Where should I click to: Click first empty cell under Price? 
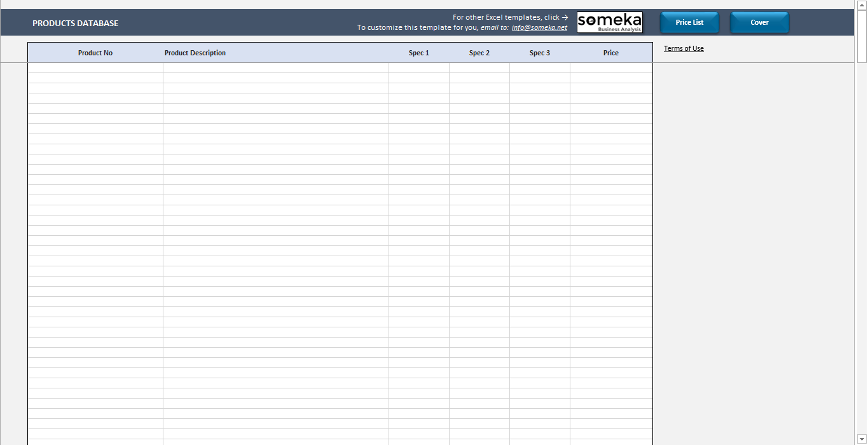(x=611, y=68)
